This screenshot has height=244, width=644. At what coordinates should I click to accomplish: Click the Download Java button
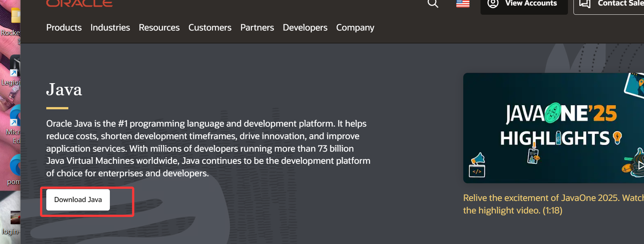[x=78, y=200]
